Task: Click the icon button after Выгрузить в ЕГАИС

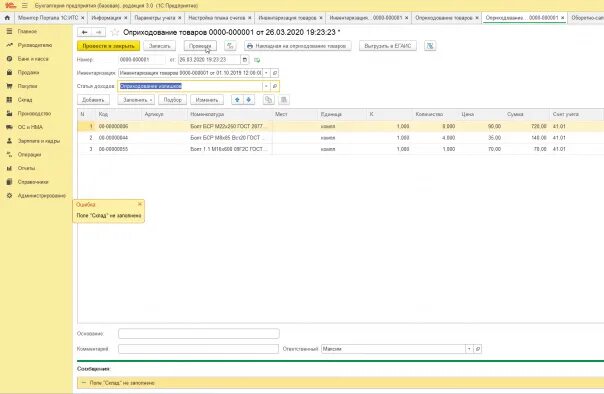Action: pos(430,46)
